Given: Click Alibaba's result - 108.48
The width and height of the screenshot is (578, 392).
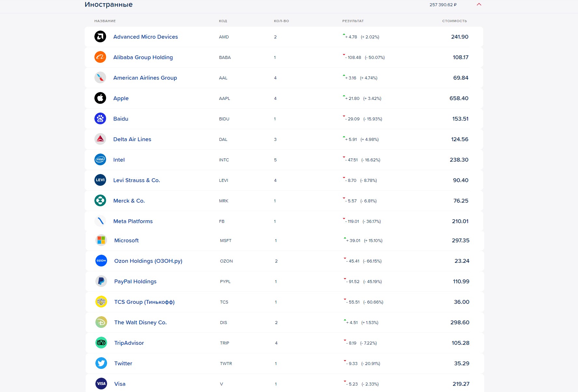Looking at the screenshot, I should tap(353, 57).
